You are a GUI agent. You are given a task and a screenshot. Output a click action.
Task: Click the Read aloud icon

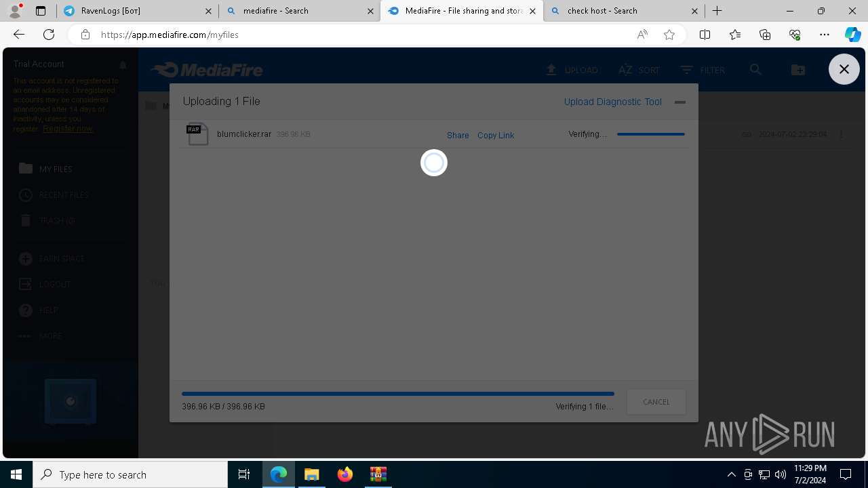(642, 35)
